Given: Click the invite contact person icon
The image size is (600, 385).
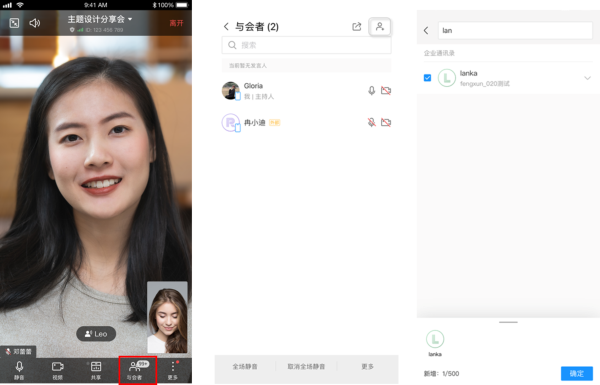Looking at the screenshot, I should click(380, 26).
